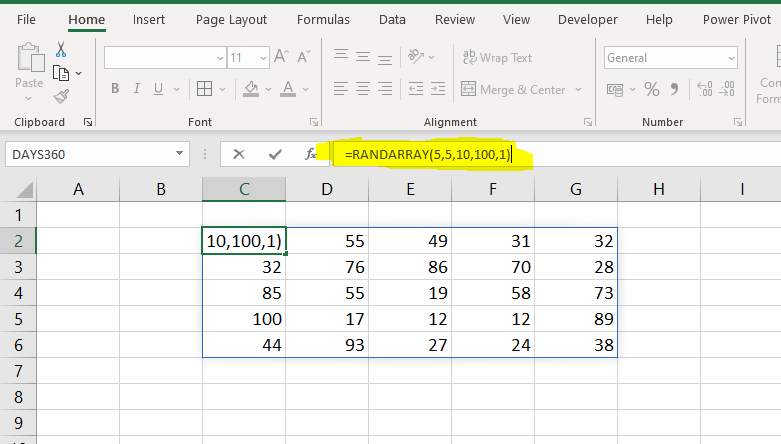Viewport: 781px width, 444px height.
Task: Open the font size dropdown
Action: 263,58
